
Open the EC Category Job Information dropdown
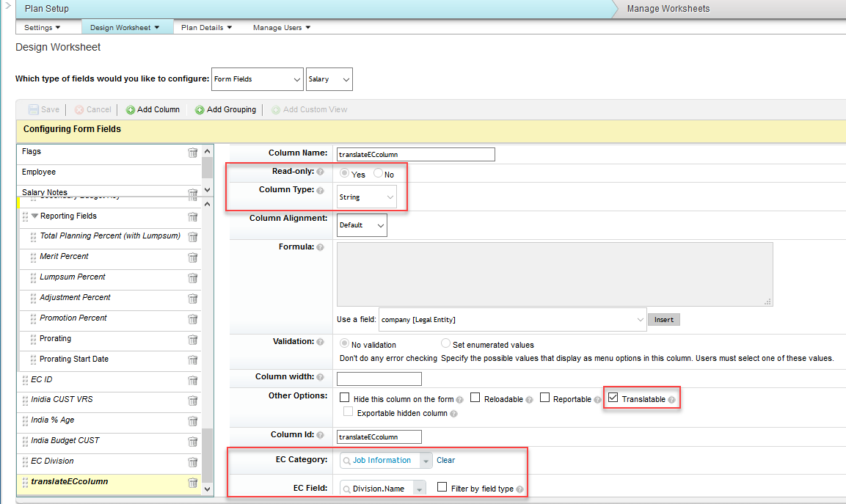[x=426, y=460]
